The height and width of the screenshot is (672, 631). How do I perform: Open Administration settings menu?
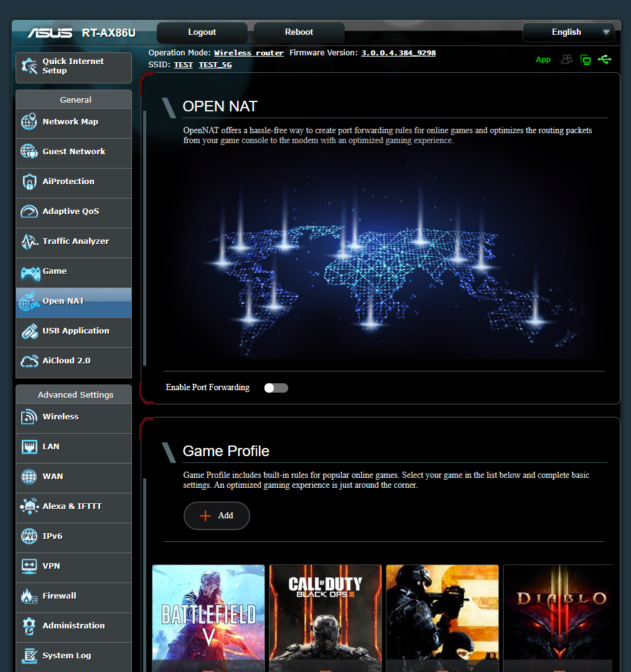click(73, 627)
